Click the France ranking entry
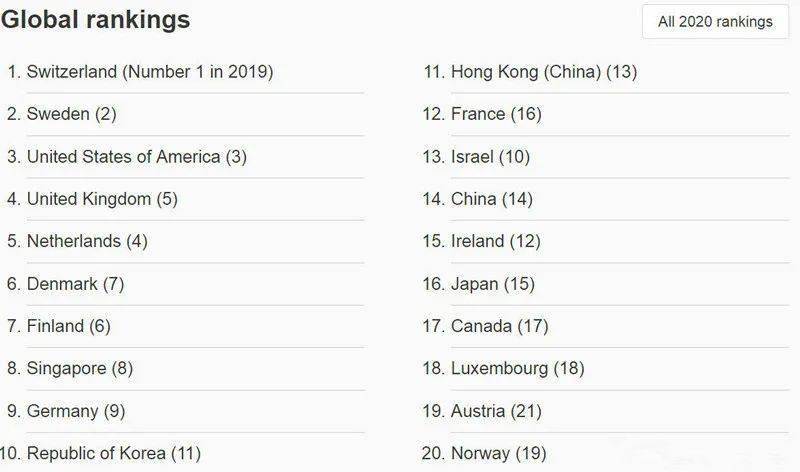The width and height of the screenshot is (800, 472). [x=495, y=114]
